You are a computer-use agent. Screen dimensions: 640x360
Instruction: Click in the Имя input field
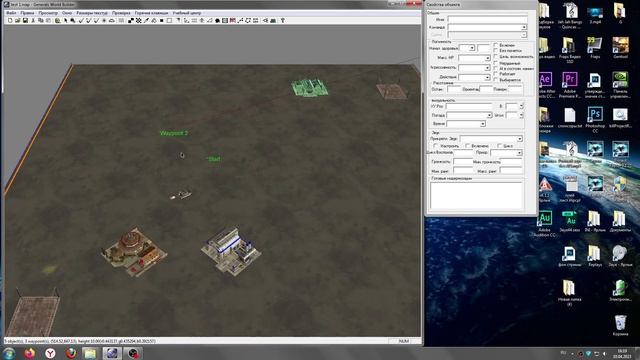click(x=487, y=19)
